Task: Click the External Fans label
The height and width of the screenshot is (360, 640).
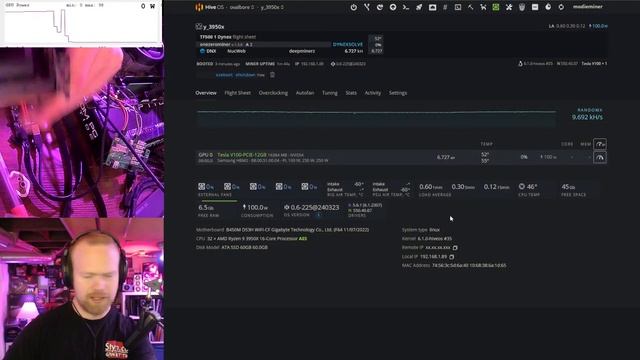Action: [x=215, y=195]
